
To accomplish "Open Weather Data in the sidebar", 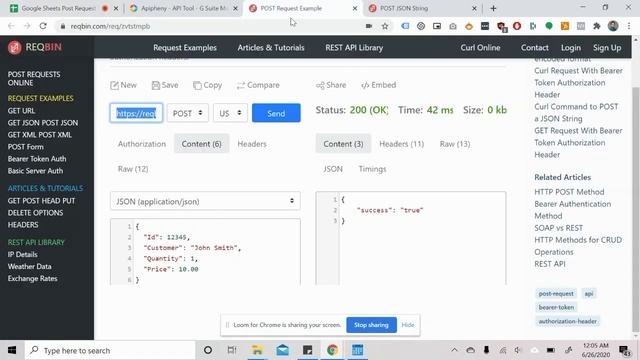I will point(29,267).
